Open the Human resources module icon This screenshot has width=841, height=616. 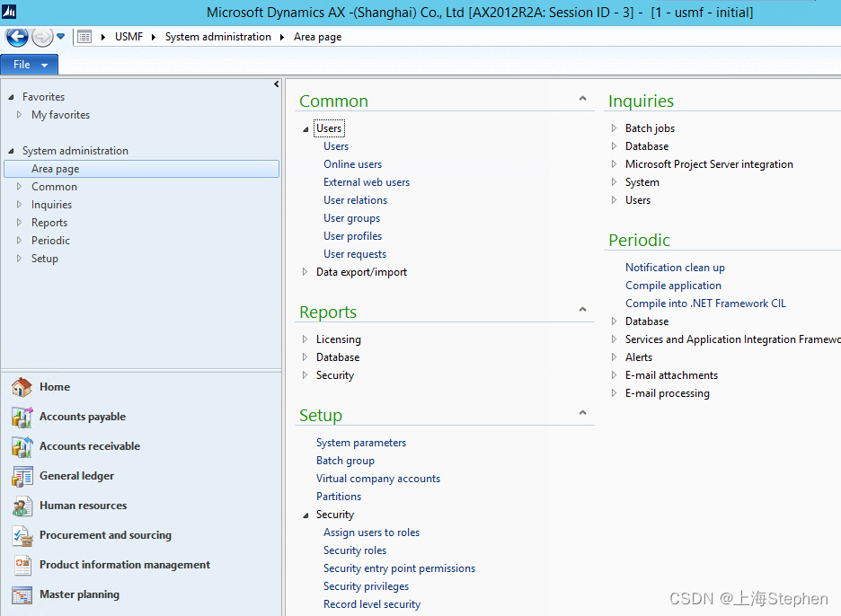(x=22, y=506)
